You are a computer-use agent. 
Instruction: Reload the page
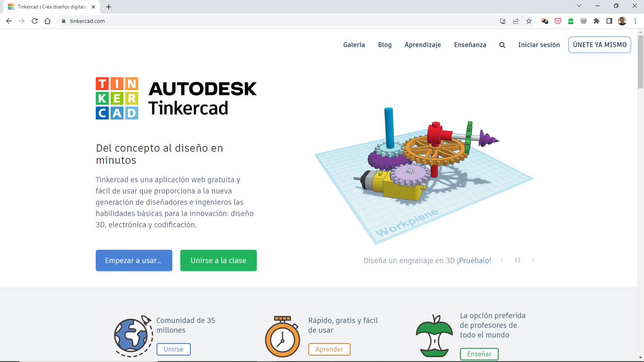[x=34, y=21]
